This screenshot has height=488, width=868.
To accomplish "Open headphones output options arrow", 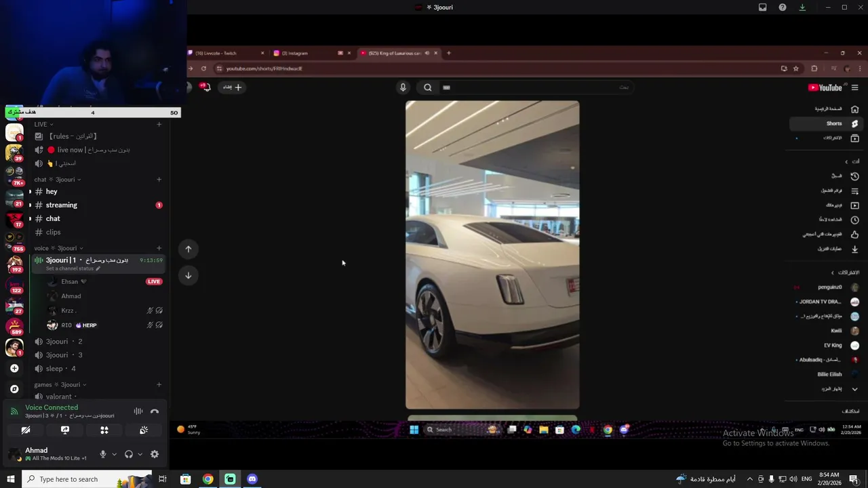I will click(x=140, y=454).
